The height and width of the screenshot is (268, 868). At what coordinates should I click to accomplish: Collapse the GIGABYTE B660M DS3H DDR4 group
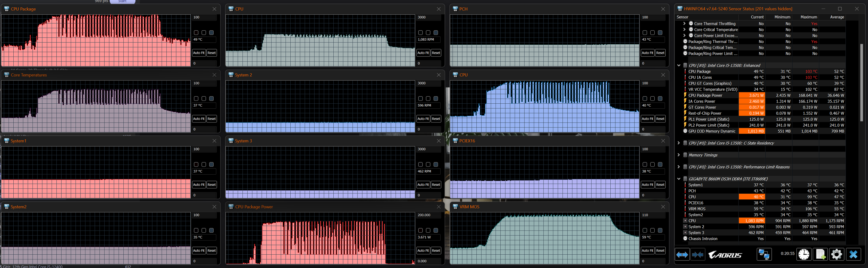(x=679, y=179)
